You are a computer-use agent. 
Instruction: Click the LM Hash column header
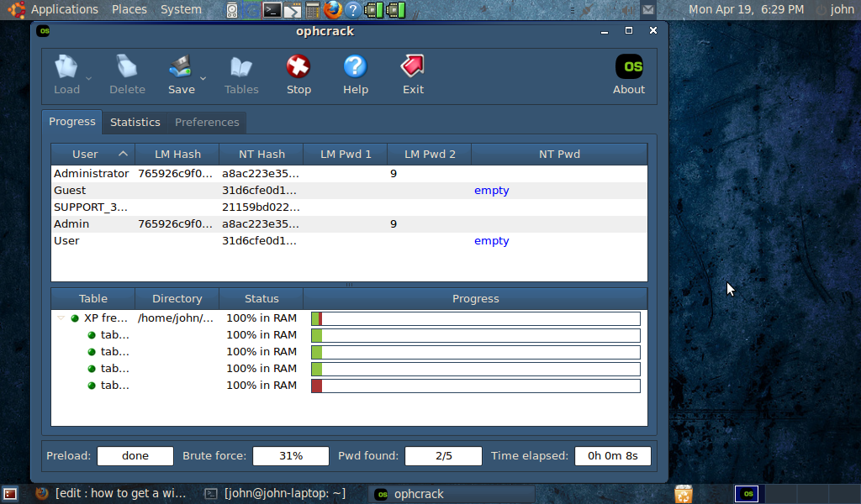click(x=177, y=154)
